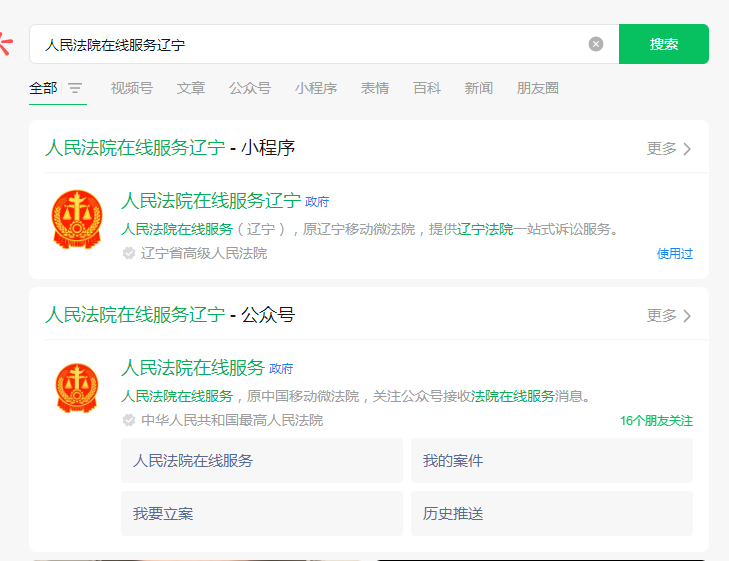Switch to the 公众号 tab

(x=250, y=88)
